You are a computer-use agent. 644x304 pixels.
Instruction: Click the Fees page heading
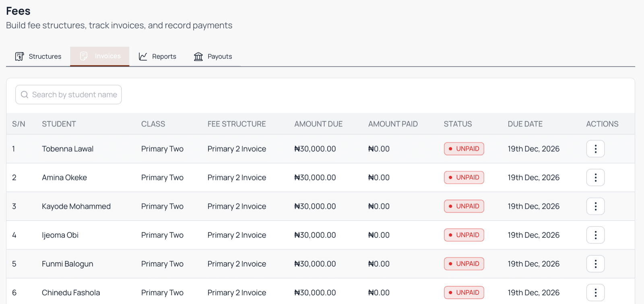[18, 11]
